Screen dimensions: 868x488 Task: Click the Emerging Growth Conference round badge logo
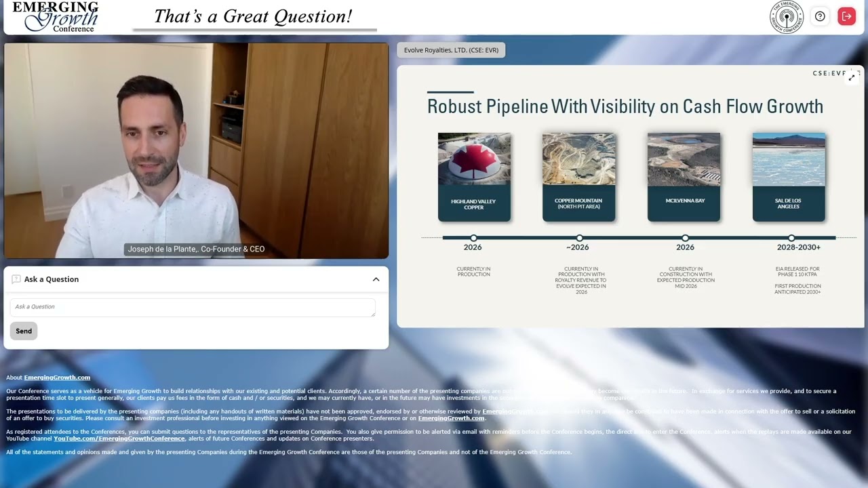(787, 17)
